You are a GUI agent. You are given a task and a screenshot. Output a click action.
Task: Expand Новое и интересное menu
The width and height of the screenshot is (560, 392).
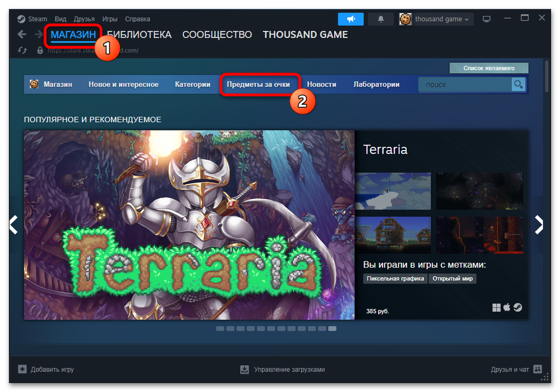(124, 84)
